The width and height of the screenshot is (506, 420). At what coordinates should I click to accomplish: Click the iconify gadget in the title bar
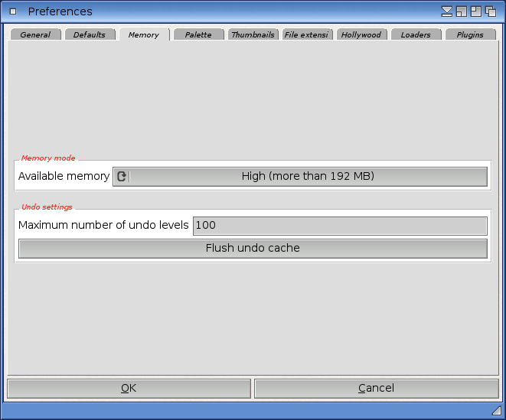(448, 11)
